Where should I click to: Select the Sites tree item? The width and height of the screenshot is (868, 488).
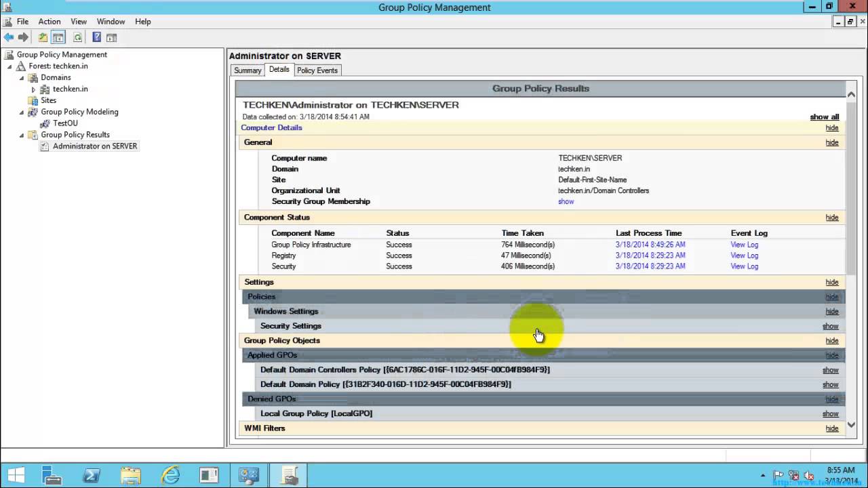click(48, 100)
